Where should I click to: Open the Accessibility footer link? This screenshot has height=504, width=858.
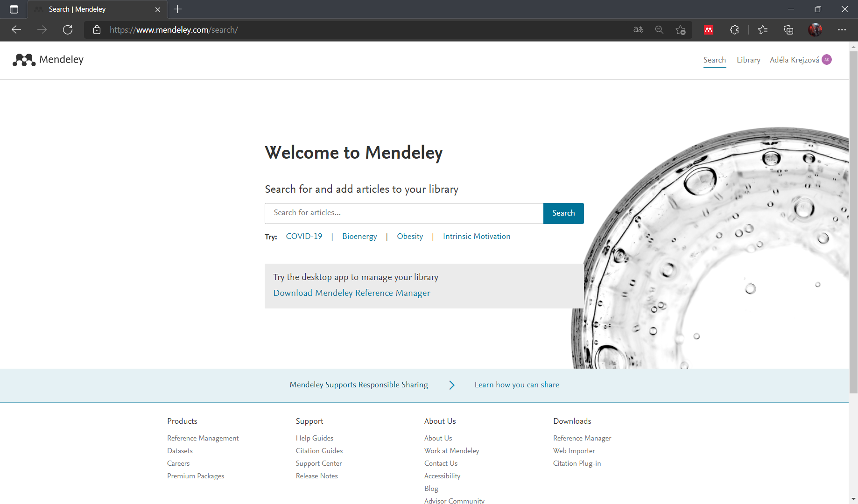coord(442,476)
